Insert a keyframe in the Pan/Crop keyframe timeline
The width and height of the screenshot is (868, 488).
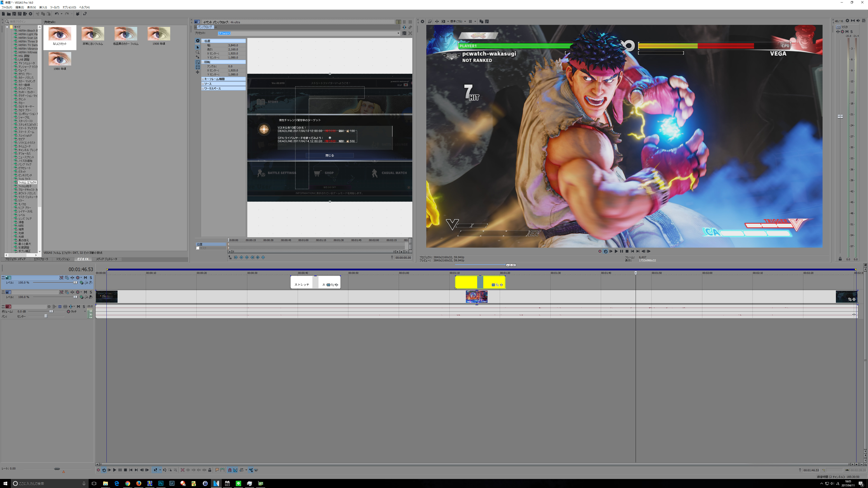(258, 257)
